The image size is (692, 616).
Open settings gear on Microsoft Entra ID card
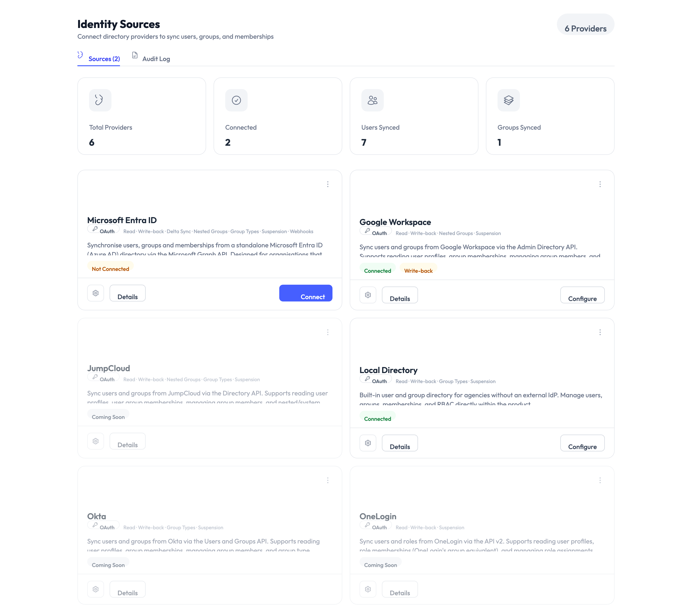point(95,293)
